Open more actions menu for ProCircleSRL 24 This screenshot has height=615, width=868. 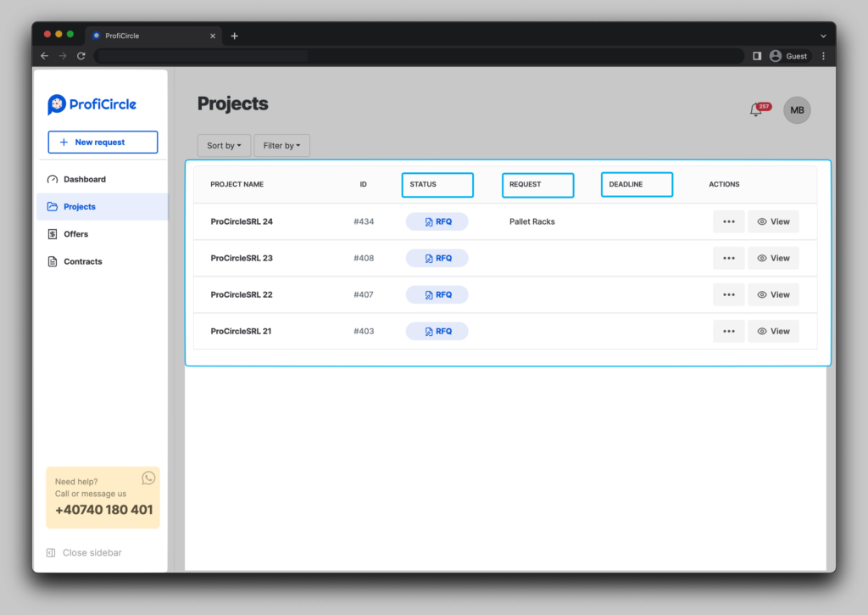pyautogui.click(x=728, y=221)
